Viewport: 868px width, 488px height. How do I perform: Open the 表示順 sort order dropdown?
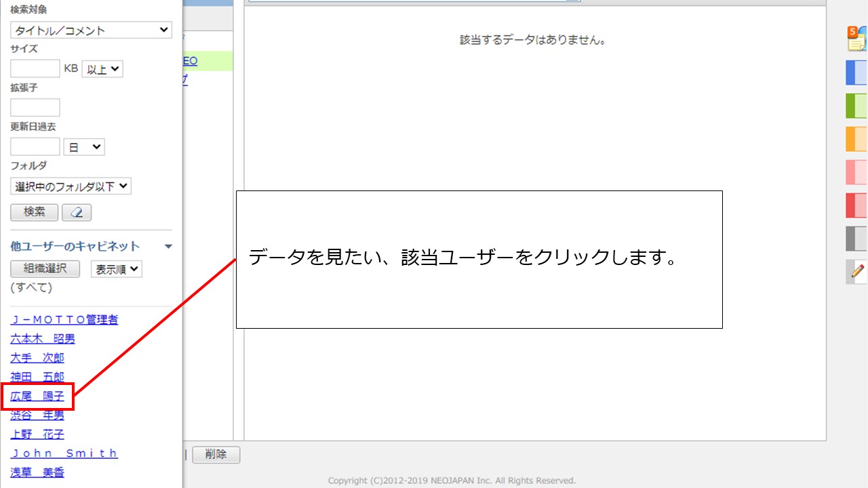(x=117, y=269)
